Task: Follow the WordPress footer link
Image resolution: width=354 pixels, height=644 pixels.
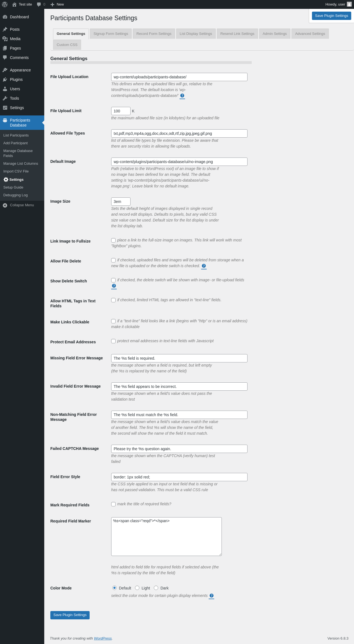Action: tap(103, 638)
